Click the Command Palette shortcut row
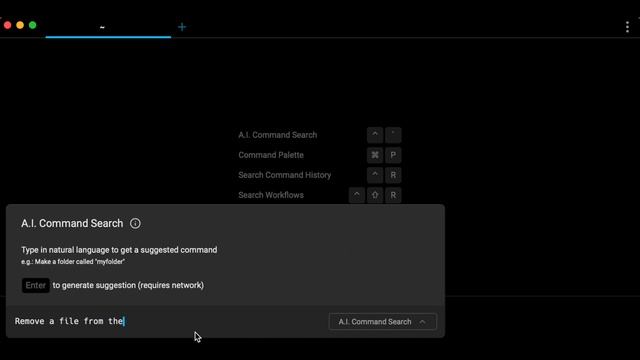This screenshot has width=640, height=360. 320,155
